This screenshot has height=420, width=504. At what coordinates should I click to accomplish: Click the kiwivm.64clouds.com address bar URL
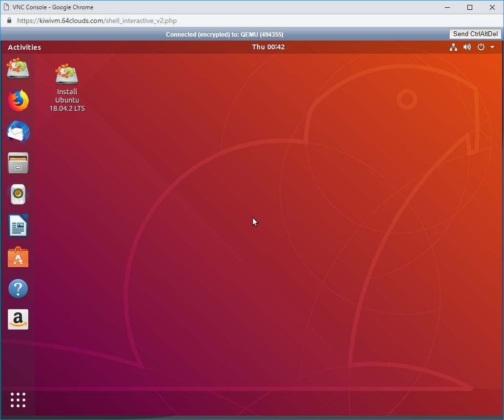point(97,21)
